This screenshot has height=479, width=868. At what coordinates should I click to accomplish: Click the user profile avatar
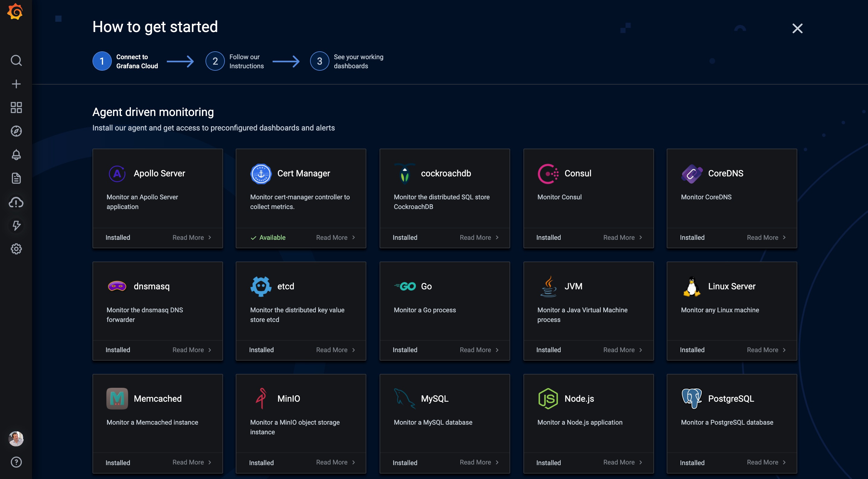click(x=16, y=439)
